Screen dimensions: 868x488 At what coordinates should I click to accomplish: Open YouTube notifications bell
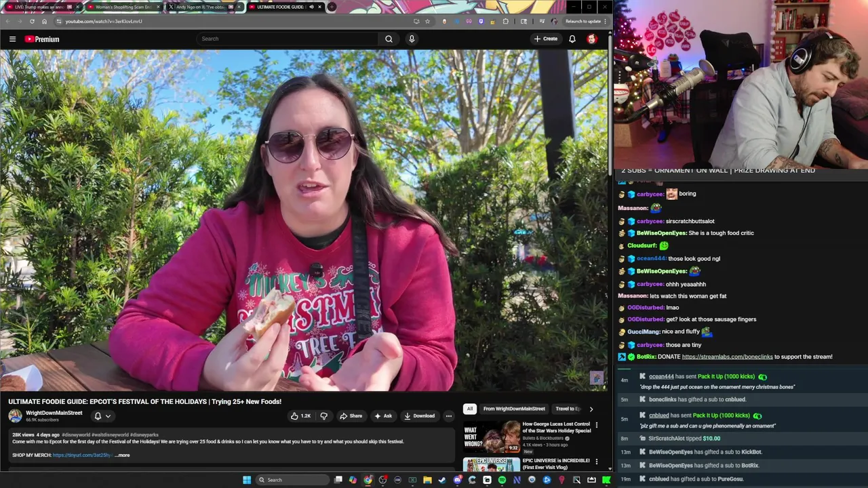point(572,39)
